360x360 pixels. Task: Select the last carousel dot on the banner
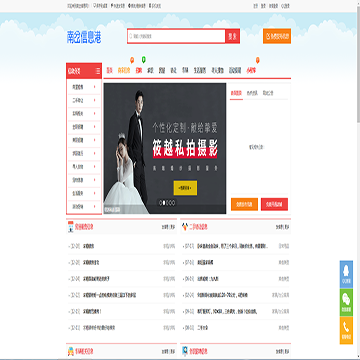tap(173, 202)
